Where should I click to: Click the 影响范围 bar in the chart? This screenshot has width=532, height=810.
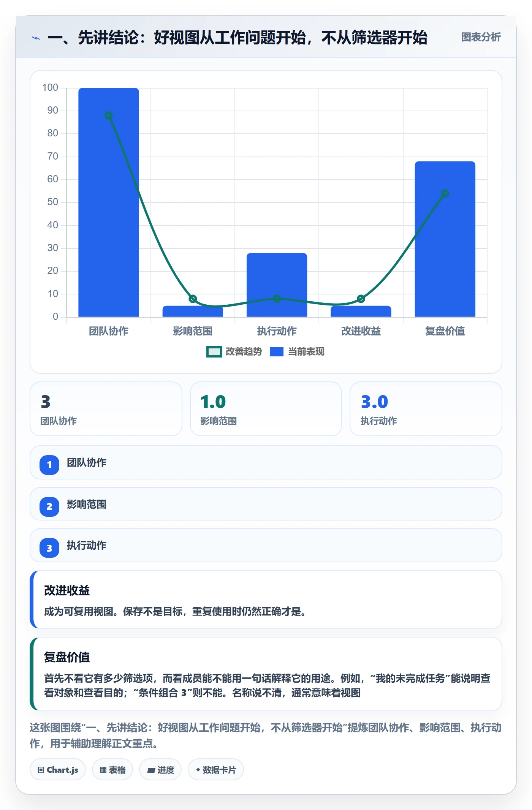pyautogui.click(x=193, y=311)
